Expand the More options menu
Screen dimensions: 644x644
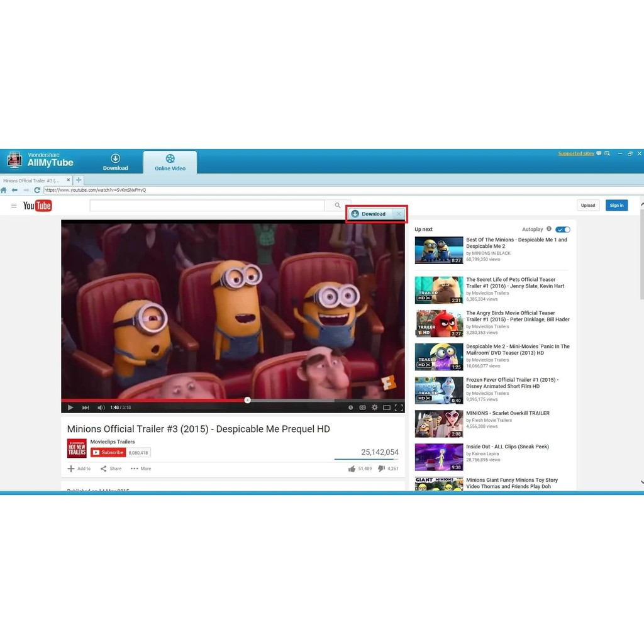pos(141,469)
